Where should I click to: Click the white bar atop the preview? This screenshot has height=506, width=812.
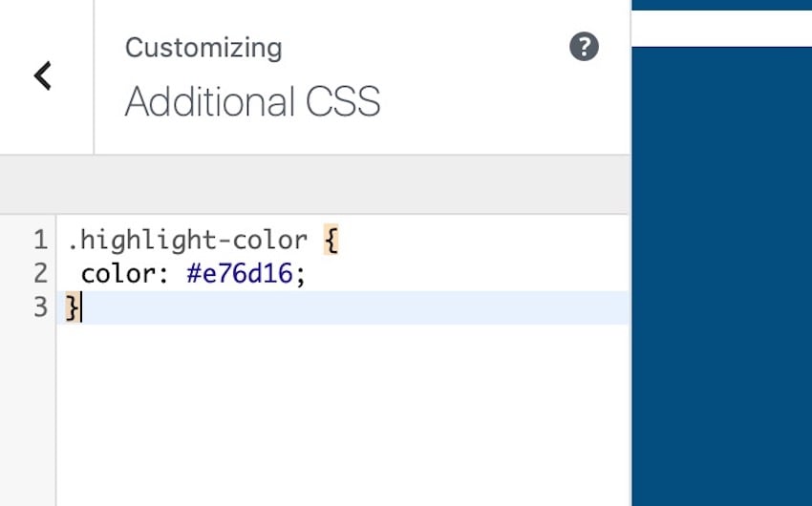coord(721,29)
